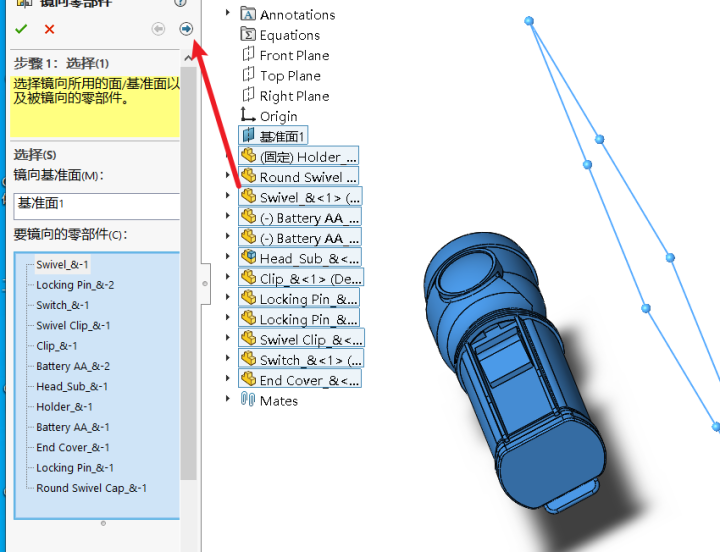
Task: Select Locking Pin_&-1 in components list
Action: click(75, 468)
